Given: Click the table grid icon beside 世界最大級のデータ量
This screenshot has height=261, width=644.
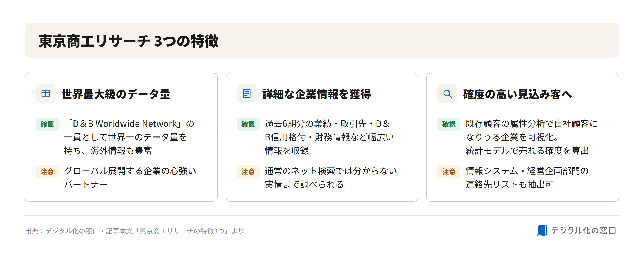Looking at the screenshot, I should coord(46,94).
